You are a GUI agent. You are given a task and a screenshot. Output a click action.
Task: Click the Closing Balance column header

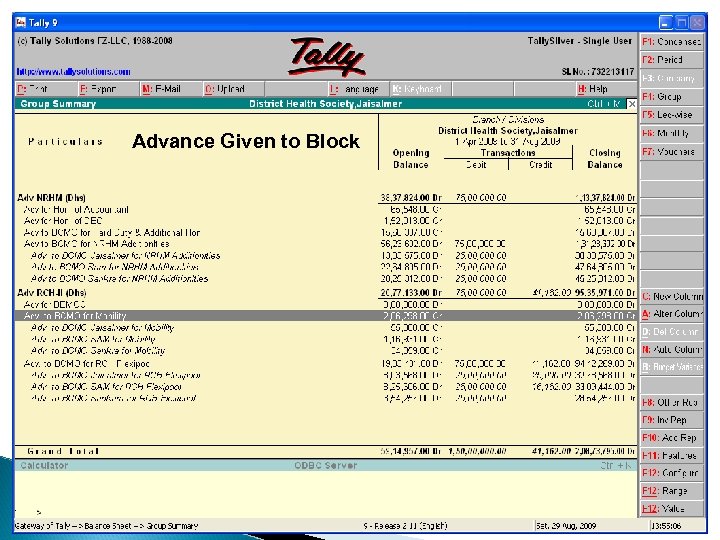pos(605,159)
